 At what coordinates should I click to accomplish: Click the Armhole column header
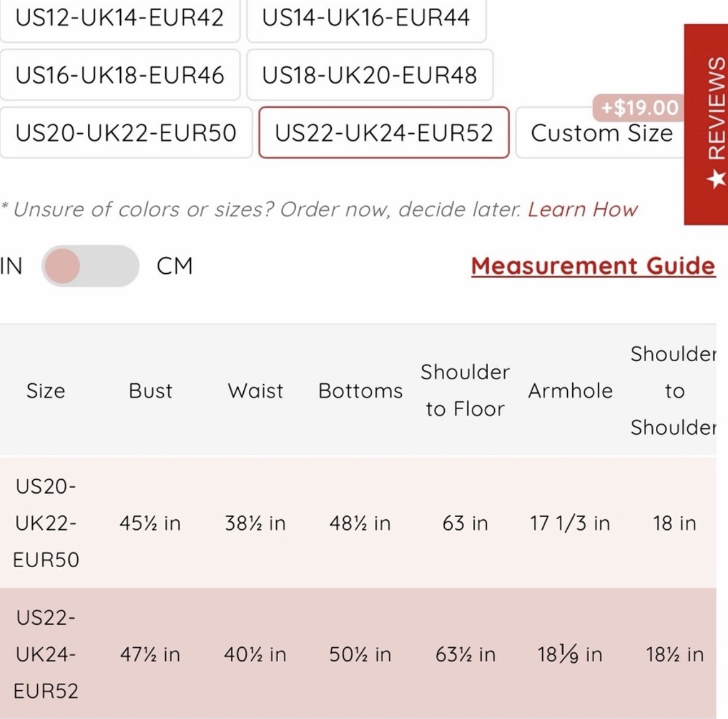click(570, 391)
